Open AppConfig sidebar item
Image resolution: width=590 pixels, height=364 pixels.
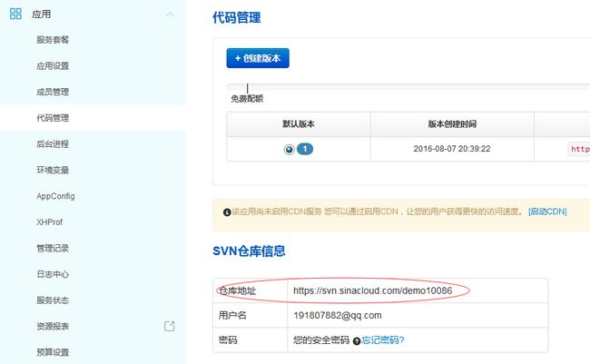(55, 196)
